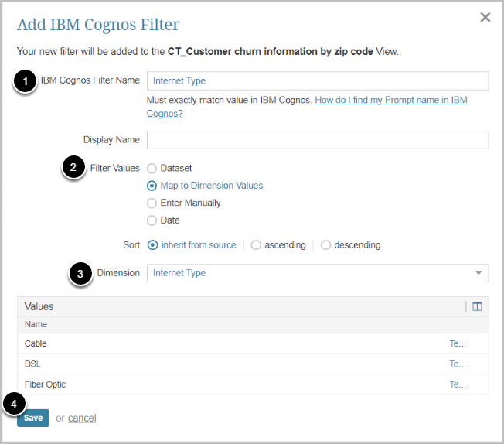Select the Date filter values option

click(152, 220)
